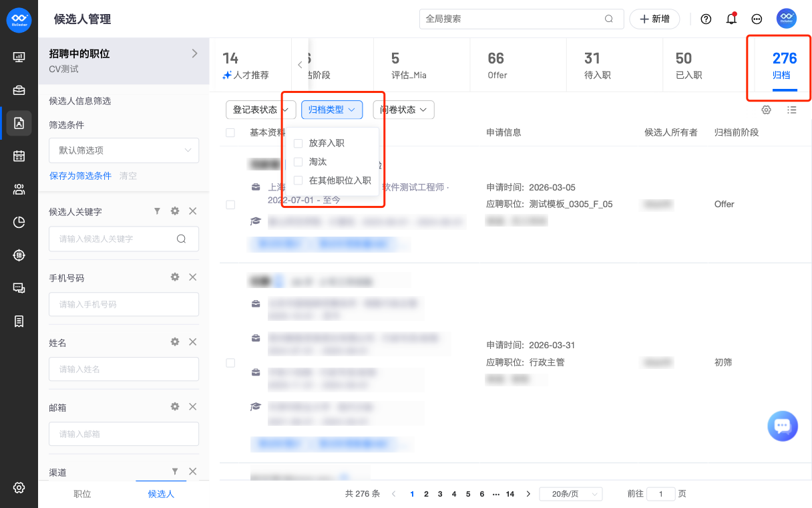The width and height of the screenshot is (812, 508).
Task: Click the app logo at top left
Action: pos(19,19)
